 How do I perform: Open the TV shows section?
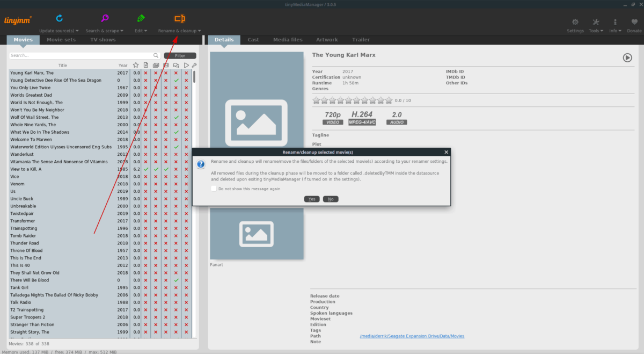103,39
